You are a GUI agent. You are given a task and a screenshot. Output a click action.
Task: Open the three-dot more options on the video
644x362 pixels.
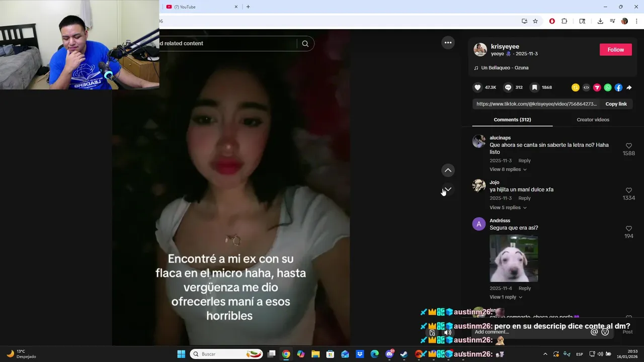pos(448,43)
